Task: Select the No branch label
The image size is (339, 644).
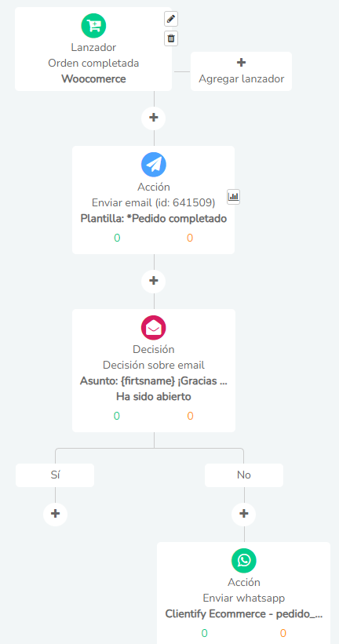Action: coord(244,475)
